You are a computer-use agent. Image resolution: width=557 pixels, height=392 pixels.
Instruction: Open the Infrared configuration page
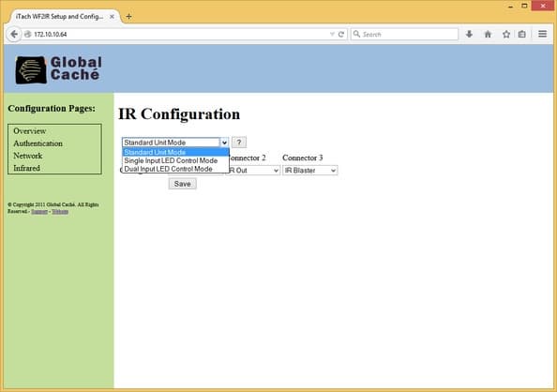coord(26,168)
